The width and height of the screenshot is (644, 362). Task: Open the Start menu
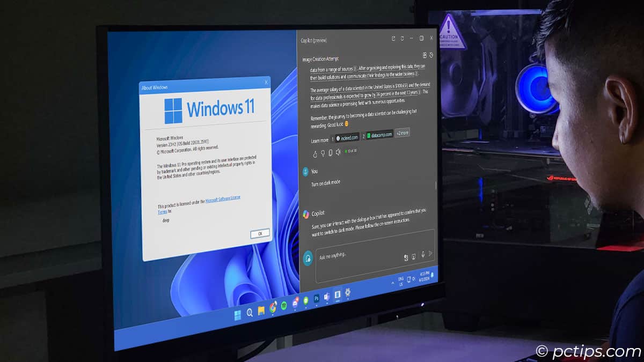point(237,313)
